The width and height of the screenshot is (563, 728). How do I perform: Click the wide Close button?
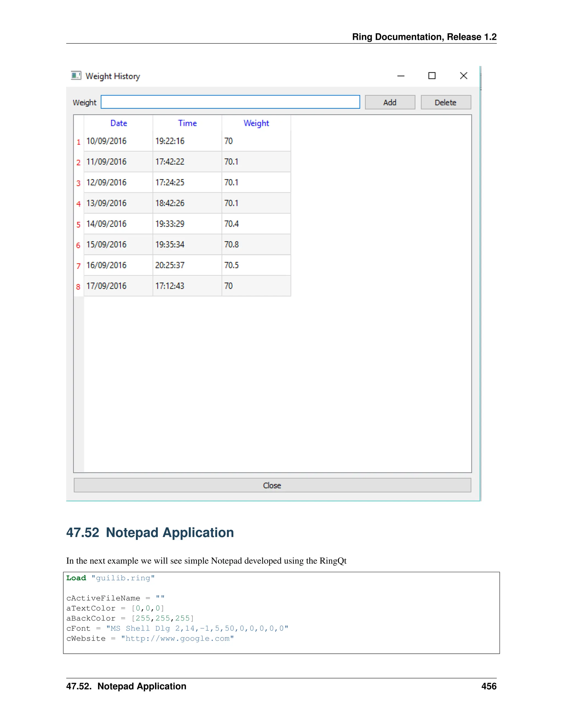[272, 485]
